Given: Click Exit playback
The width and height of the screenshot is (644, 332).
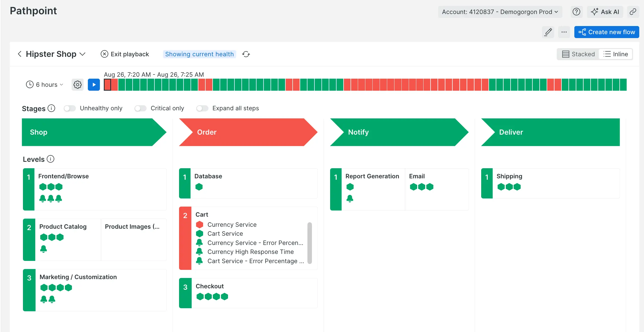Looking at the screenshot, I should [125, 54].
